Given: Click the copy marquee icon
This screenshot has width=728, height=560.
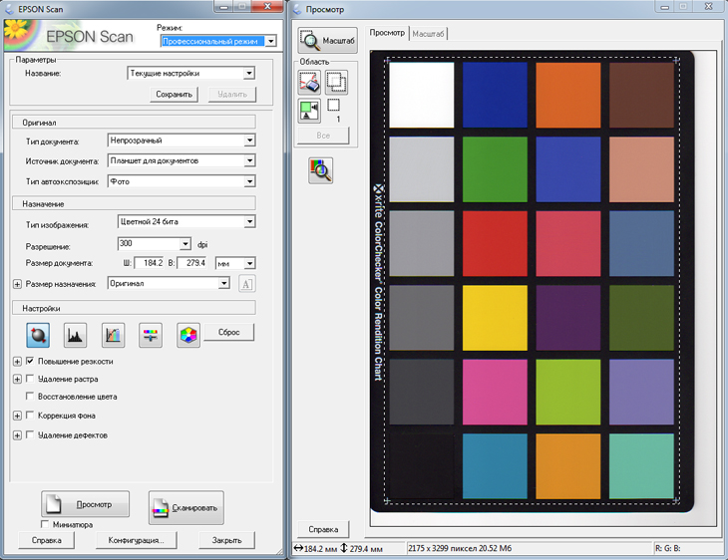Looking at the screenshot, I should (x=337, y=82).
